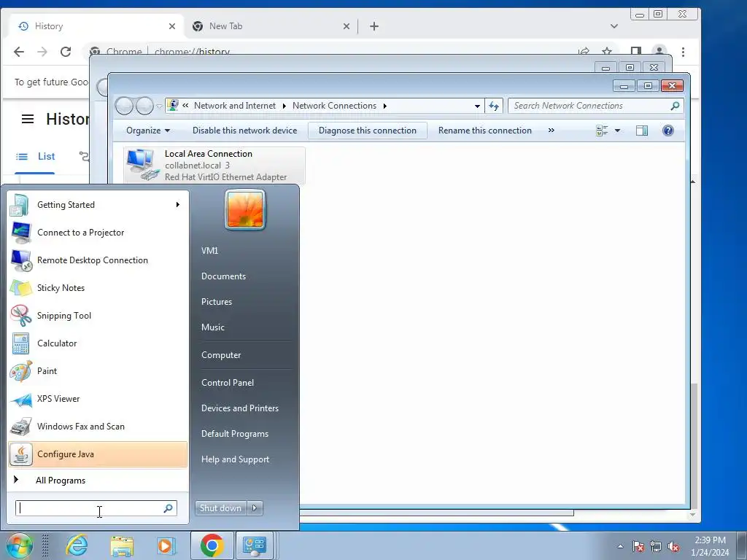Open Getting Started from Start menu
The width and height of the screenshot is (747, 560).
97,205
